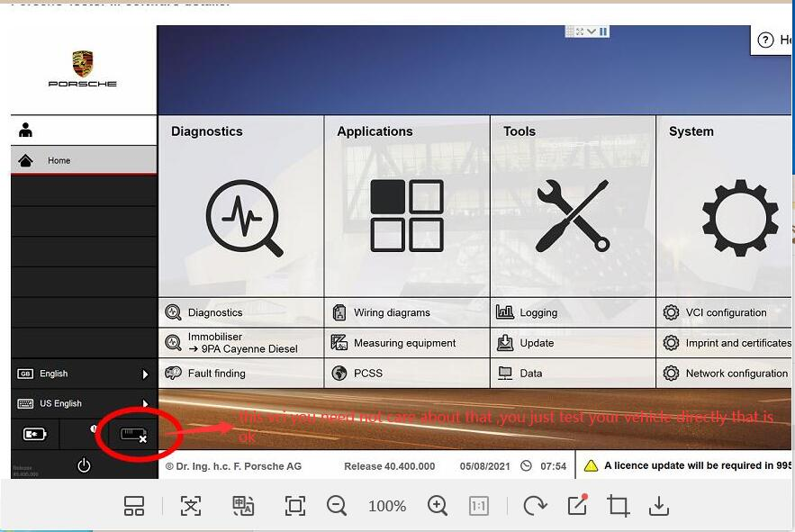This screenshot has height=532, width=795.
Task: Click the crop icon in viewer toolbar
Action: coord(618,506)
